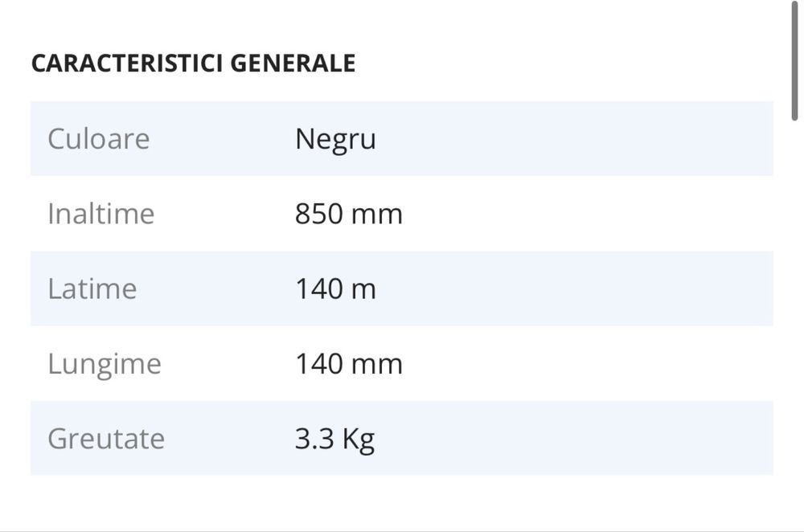Click the Inaltime label
Viewport: 804px width, 532px height.
click(x=100, y=214)
